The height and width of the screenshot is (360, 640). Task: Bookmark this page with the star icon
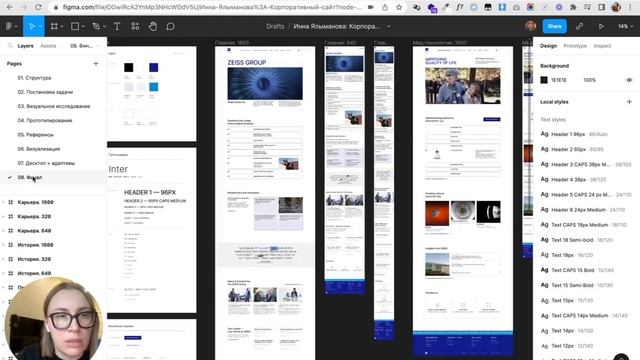point(399,7)
